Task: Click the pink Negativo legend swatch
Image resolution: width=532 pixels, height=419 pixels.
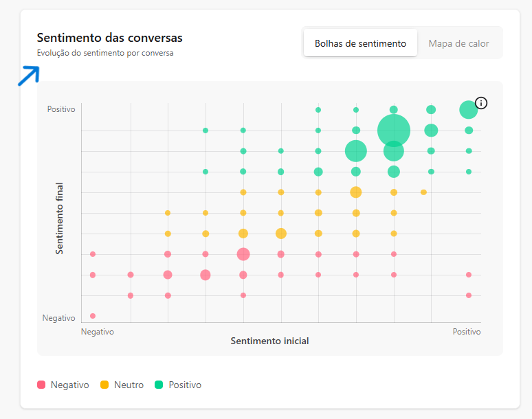Action: pos(42,385)
